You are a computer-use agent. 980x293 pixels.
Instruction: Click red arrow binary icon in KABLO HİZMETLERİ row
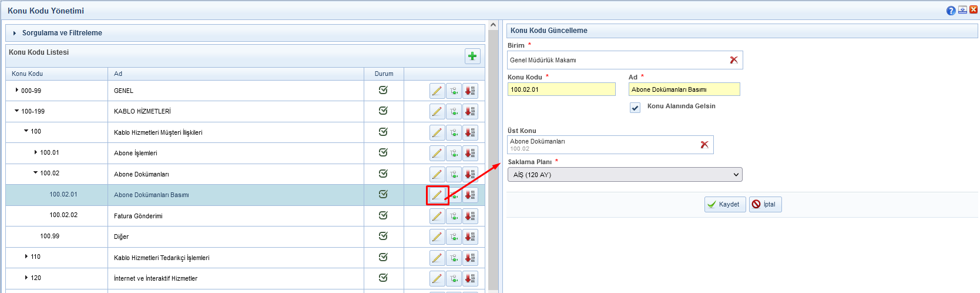[x=470, y=111]
